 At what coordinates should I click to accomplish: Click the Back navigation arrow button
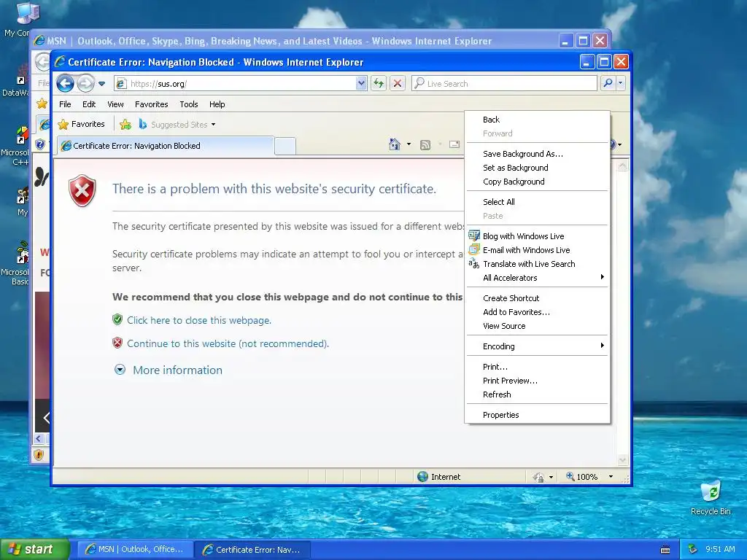[x=65, y=84]
